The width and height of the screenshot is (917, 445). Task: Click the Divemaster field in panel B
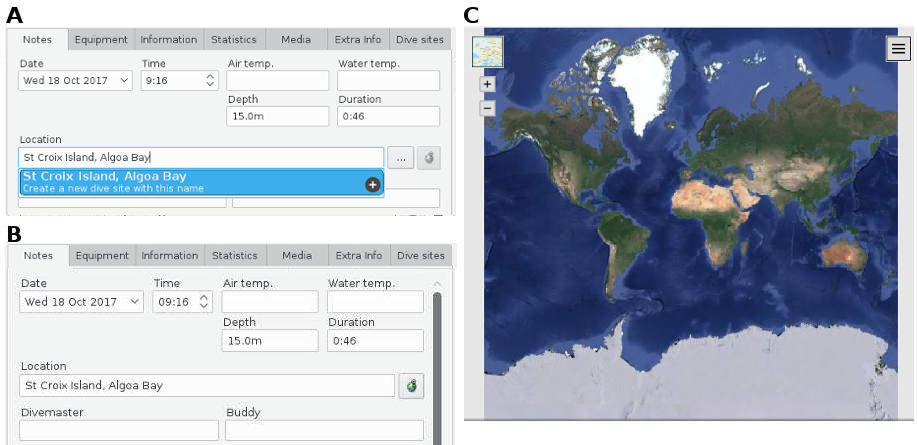[x=119, y=430]
